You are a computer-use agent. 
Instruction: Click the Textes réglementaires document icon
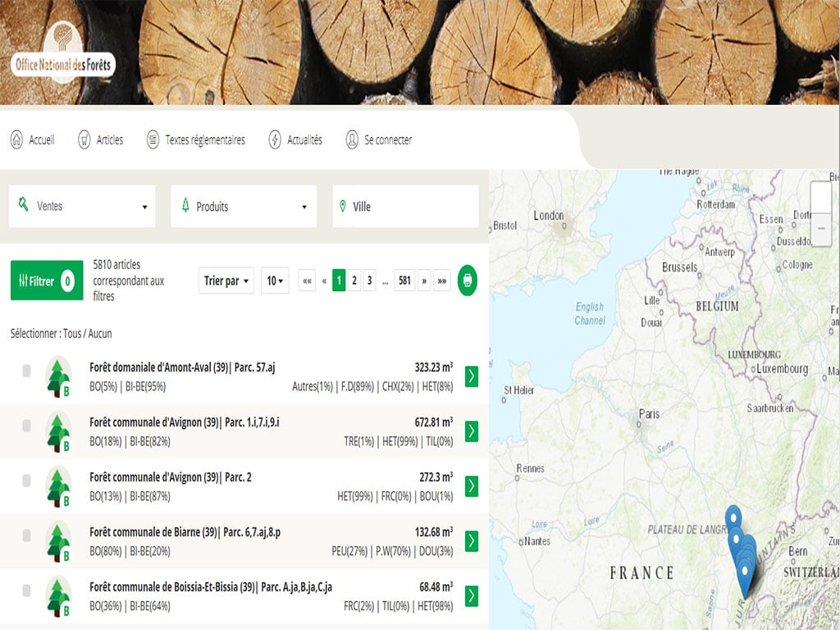(153, 139)
